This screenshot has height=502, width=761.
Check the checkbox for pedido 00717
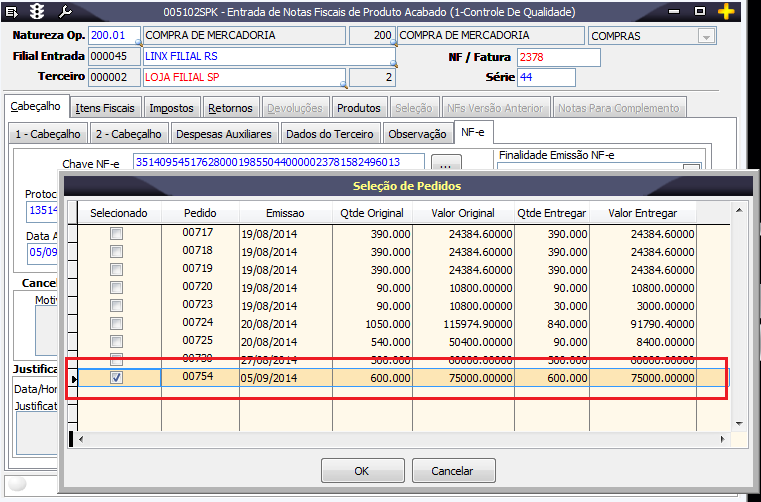point(117,233)
